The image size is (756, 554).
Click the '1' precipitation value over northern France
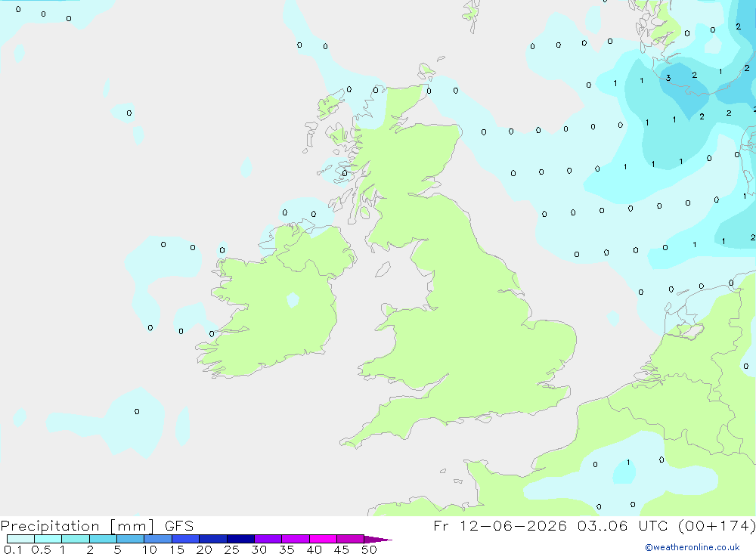coord(628,463)
